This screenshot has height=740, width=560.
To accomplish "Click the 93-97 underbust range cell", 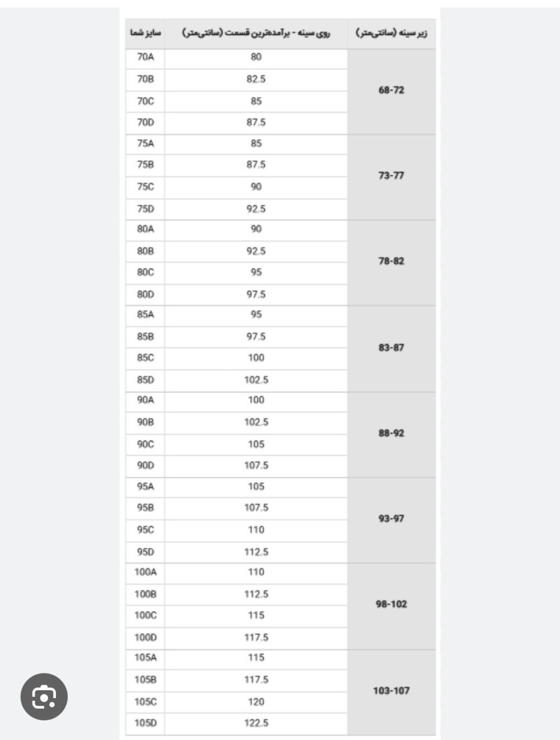I will (391, 520).
